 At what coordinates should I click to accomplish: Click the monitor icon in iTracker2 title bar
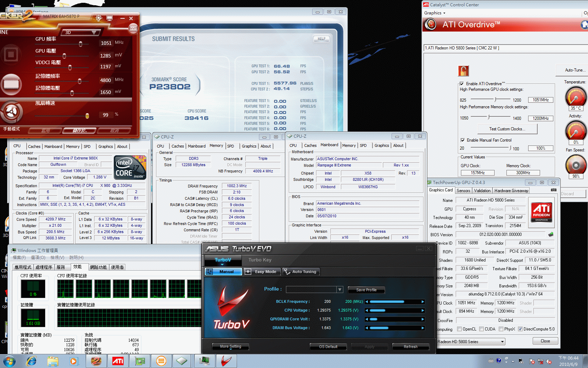[x=110, y=18]
